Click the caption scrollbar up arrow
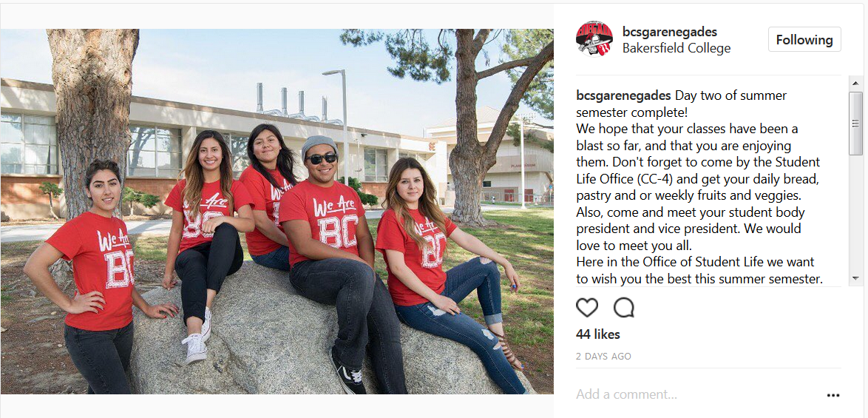Screen dimensions: 868x418 click(855, 84)
